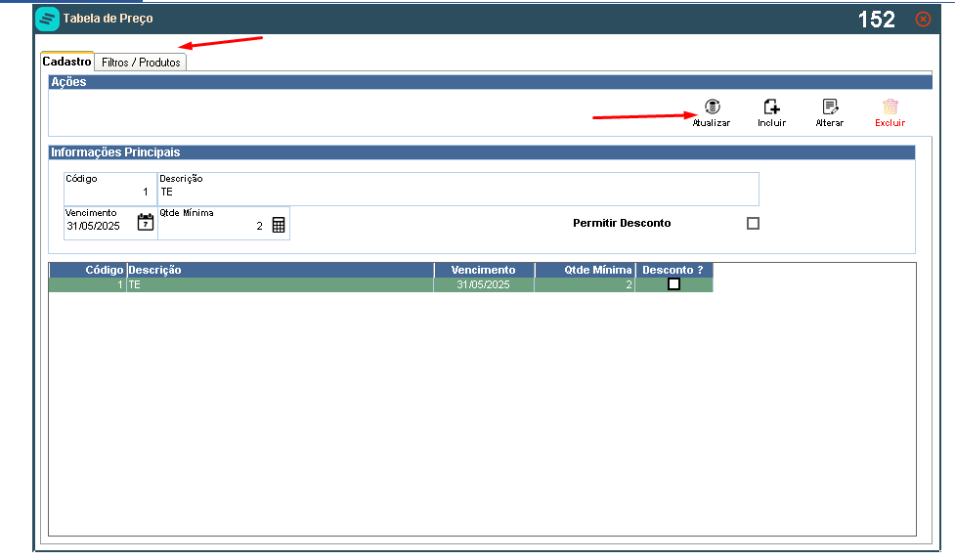Close the Tabela de Preço window

923,20
